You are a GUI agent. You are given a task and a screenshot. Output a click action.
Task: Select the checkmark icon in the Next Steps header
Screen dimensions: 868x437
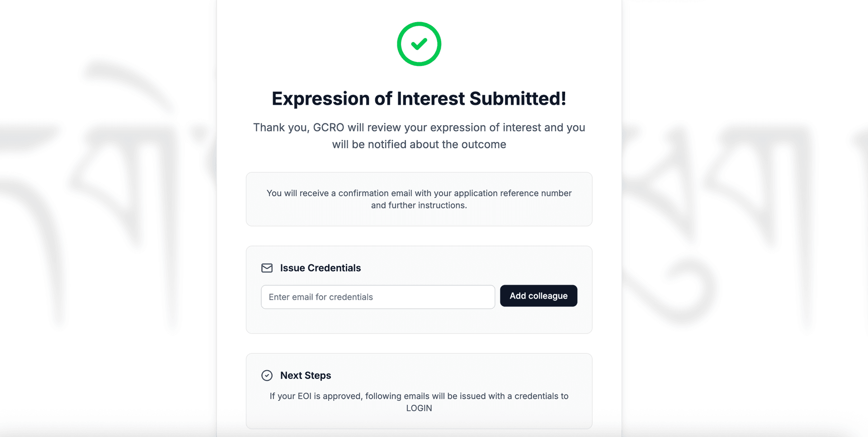pyautogui.click(x=267, y=375)
